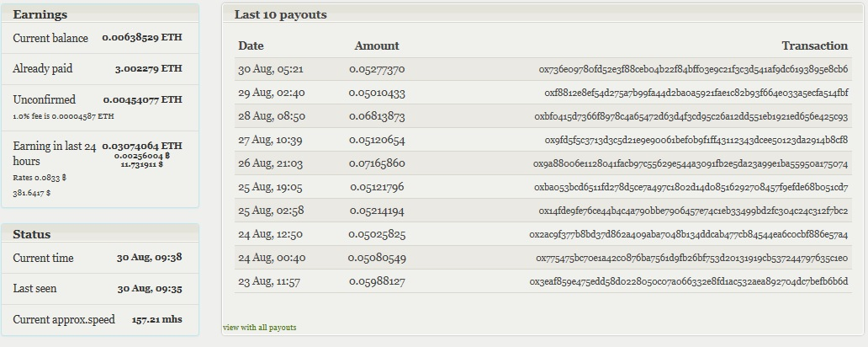Click the 0.07165860 payout amount
The height and width of the screenshot is (347, 868).
click(x=377, y=163)
